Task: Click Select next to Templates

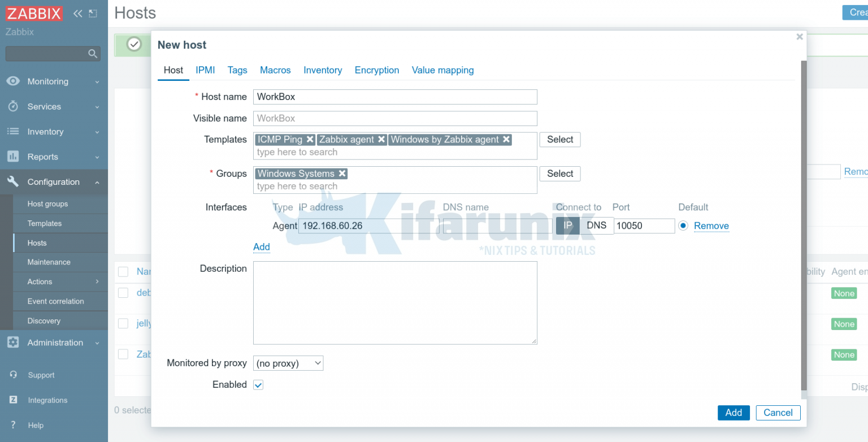Action: pyautogui.click(x=559, y=139)
